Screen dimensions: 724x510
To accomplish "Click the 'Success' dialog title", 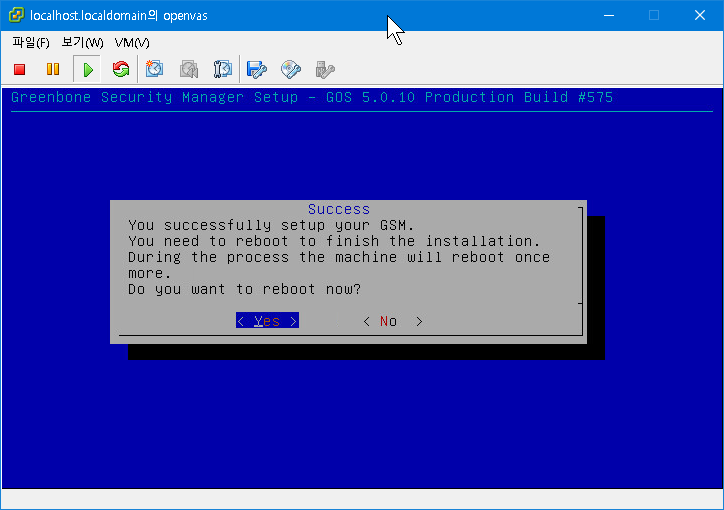I will coord(339,210).
